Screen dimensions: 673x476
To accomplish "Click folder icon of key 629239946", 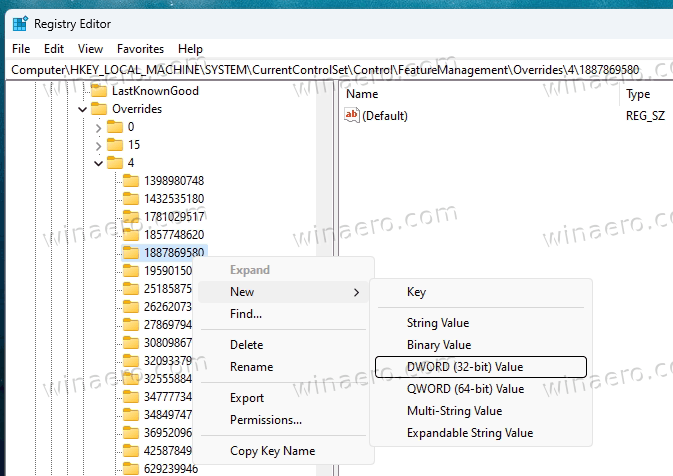I will 131,469.
